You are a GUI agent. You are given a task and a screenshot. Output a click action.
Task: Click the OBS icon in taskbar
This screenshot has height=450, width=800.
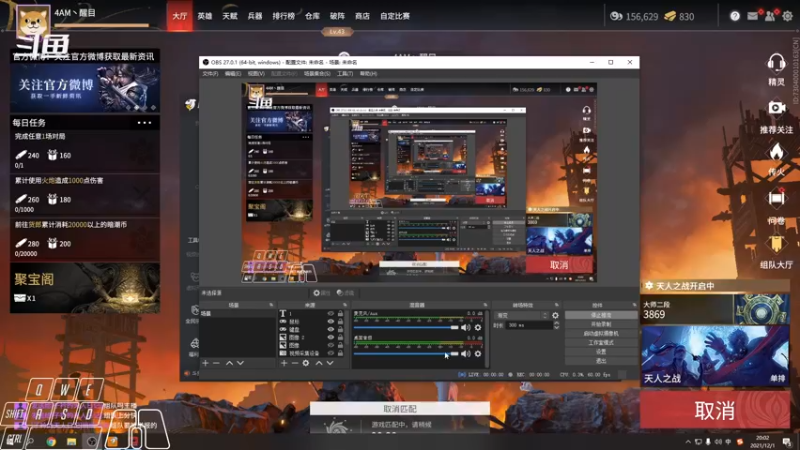tap(92, 442)
